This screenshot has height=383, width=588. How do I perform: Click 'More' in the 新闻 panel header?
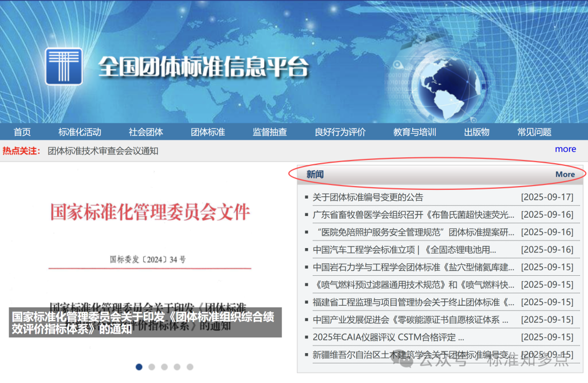pos(565,174)
